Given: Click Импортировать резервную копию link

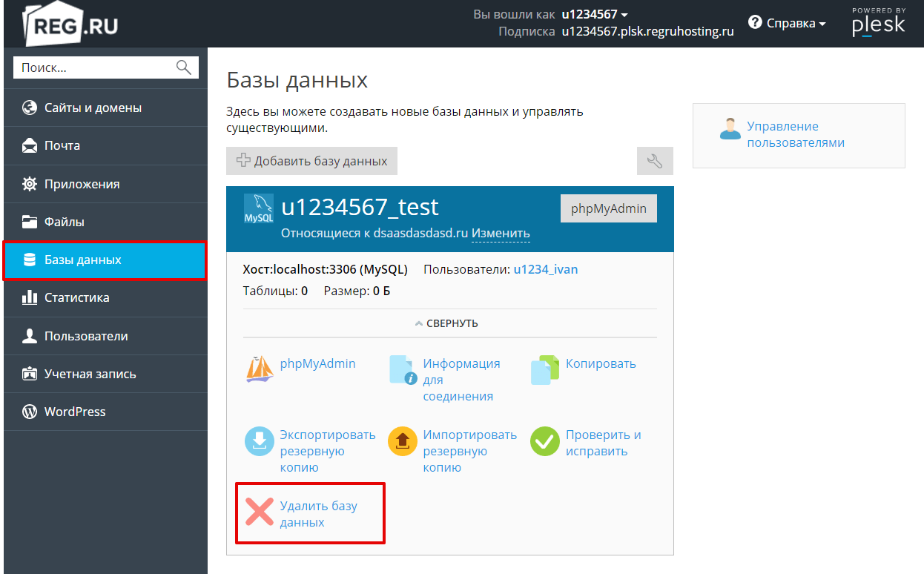Looking at the screenshot, I should [470, 451].
